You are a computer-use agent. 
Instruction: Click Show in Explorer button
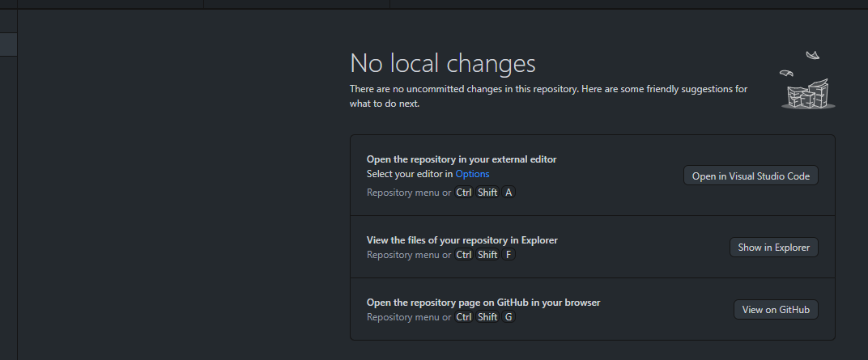(773, 248)
